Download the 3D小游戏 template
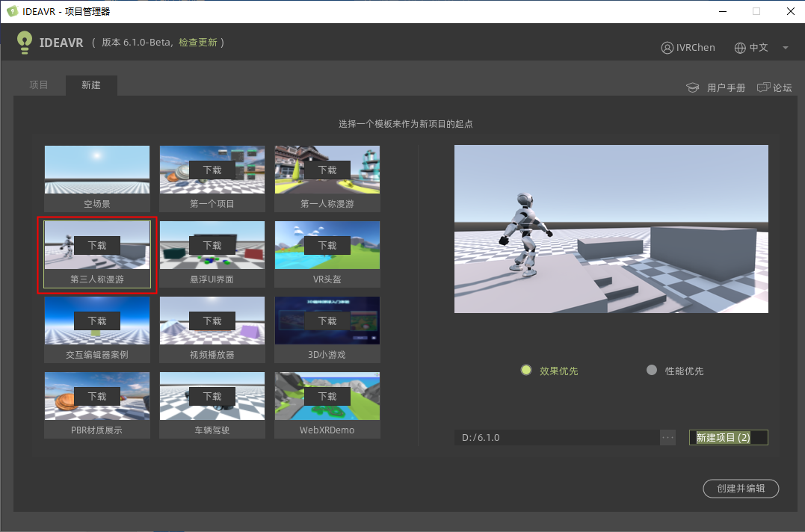The height and width of the screenshot is (532, 805). (x=327, y=321)
